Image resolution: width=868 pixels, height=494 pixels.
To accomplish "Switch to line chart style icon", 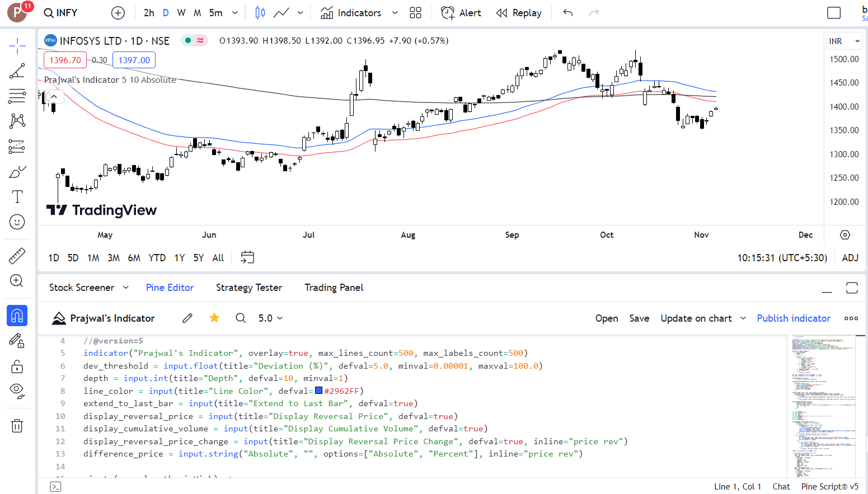I will tap(281, 13).
